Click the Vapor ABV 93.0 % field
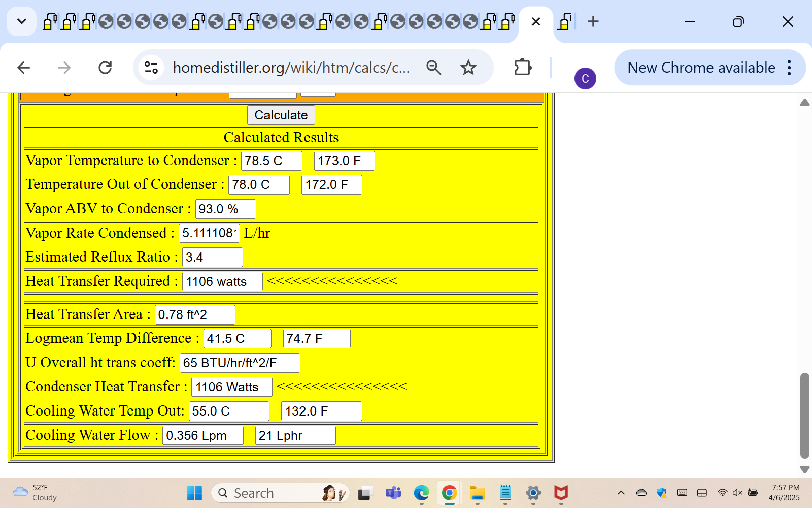The width and height of the screenshot is (812, 508). [226, 209]
